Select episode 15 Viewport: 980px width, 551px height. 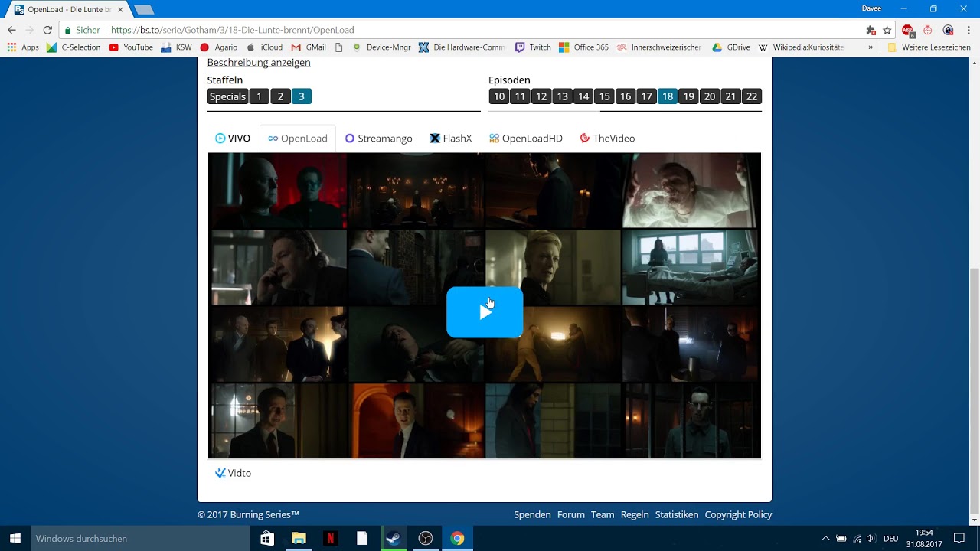[x=604, y=96]
